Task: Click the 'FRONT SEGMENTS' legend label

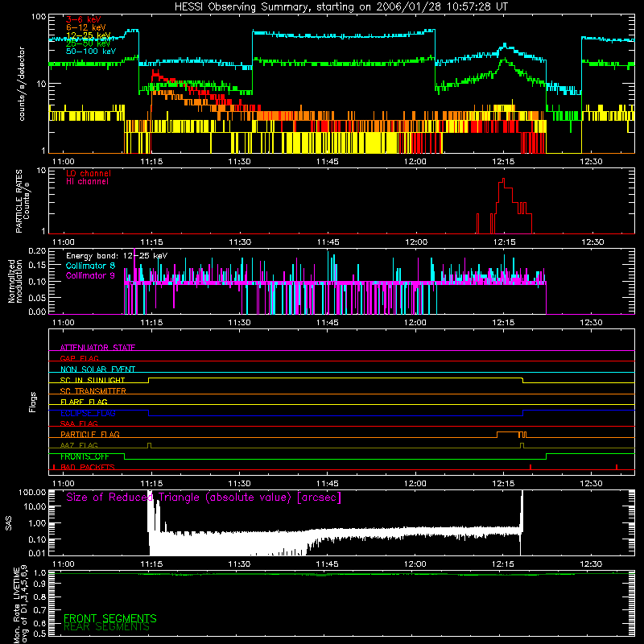Action: pyautogui.click(x=110, y=618)
